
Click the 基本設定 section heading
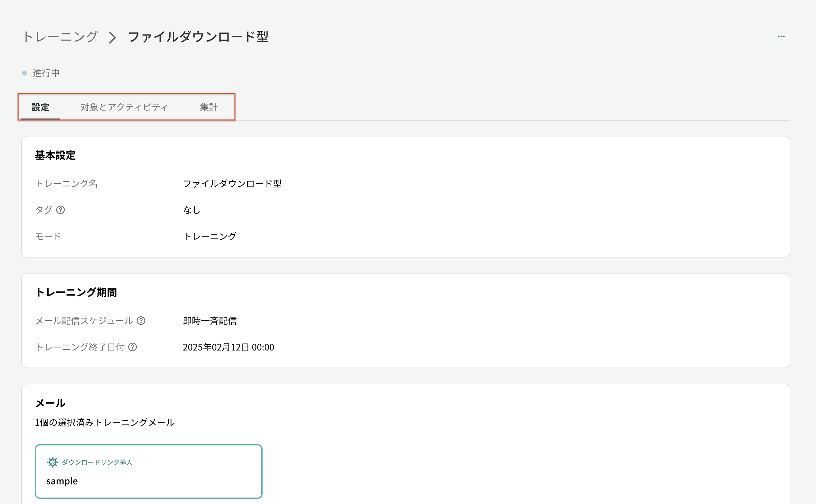55,155
